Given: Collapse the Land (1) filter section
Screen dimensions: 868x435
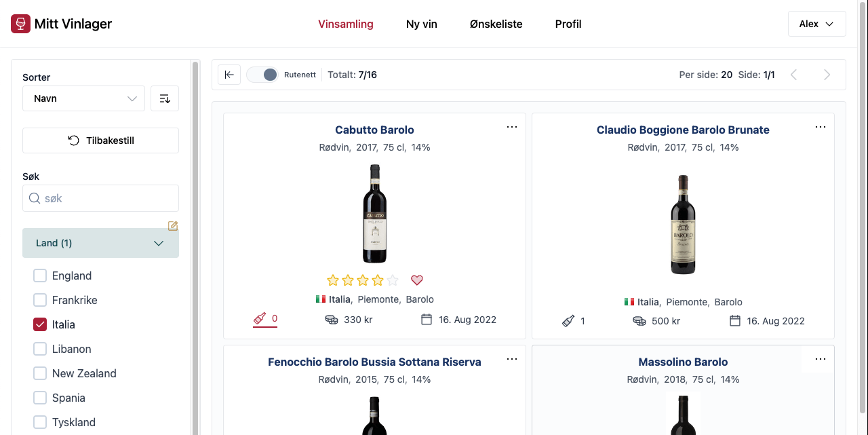Looking at the screenshot, I should tap(158, 243).
